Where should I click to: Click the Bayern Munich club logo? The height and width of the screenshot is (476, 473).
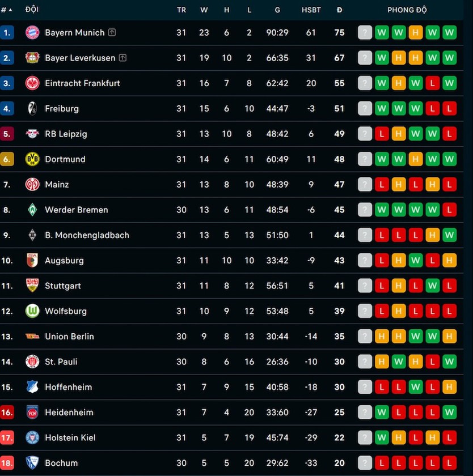pyautogui.click(x=32, y=32)
